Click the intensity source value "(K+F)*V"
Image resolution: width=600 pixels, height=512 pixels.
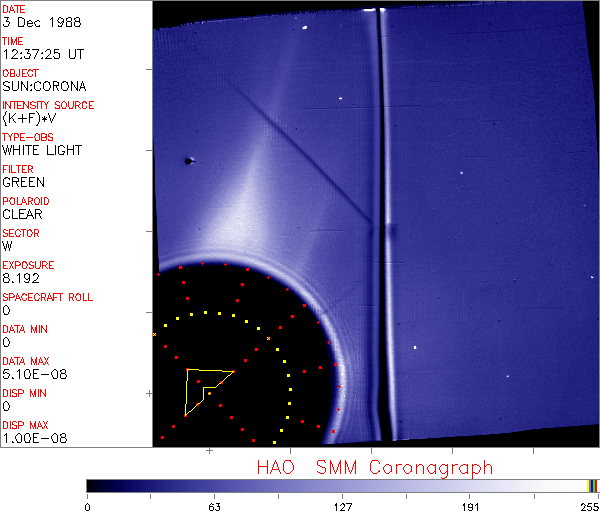tap(29, 119)
